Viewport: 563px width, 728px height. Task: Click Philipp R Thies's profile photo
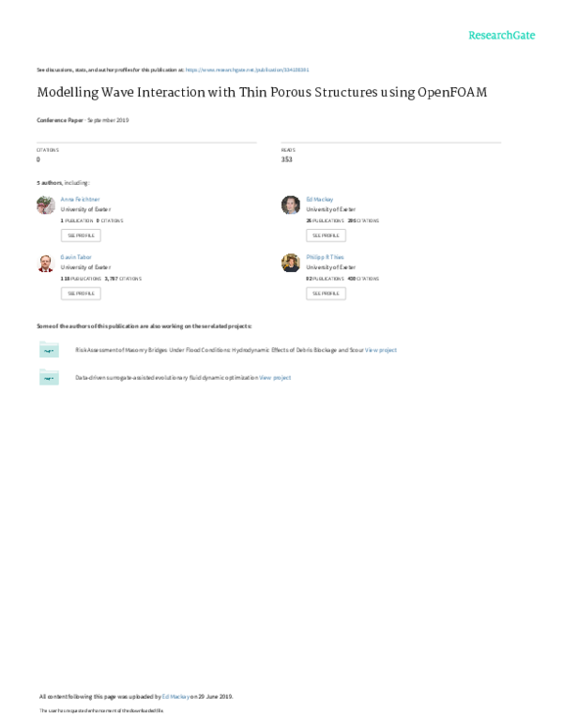(x=291, y=264)
